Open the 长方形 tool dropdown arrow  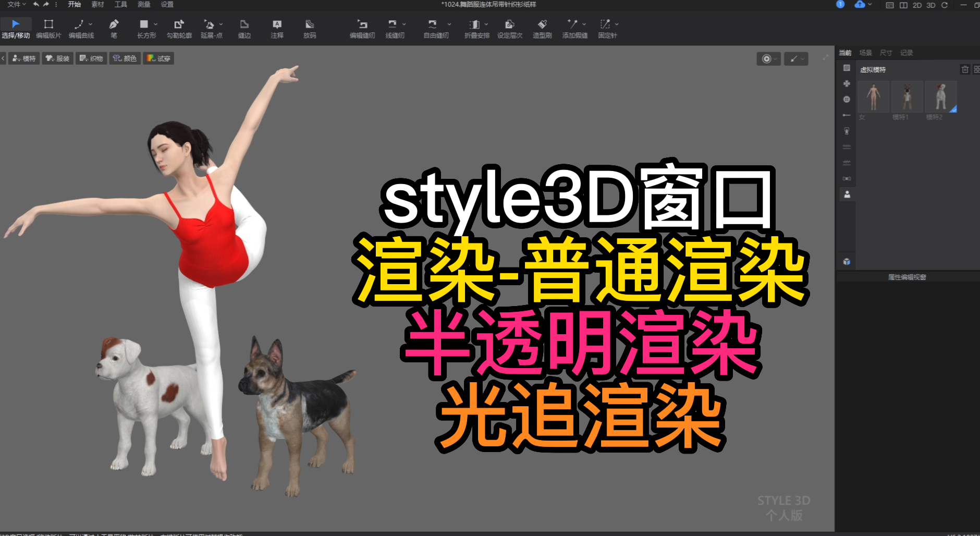coord(155,24)
